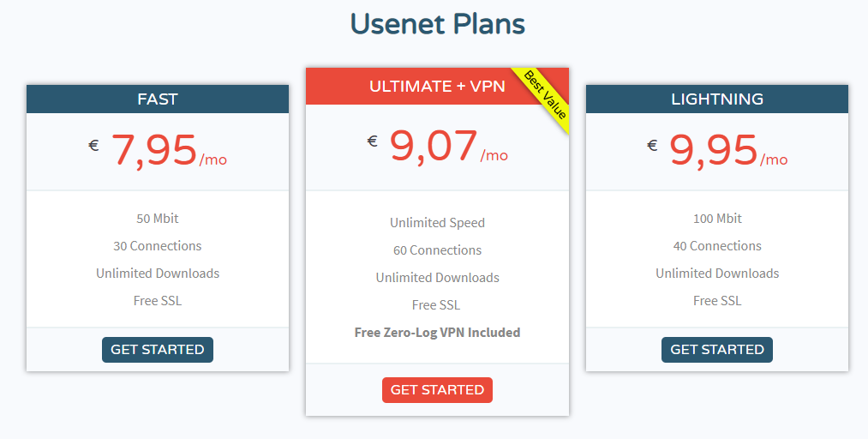Click the 30 Connections feature line
Viewport: 868px width, 439px height.
pos(158,246)
